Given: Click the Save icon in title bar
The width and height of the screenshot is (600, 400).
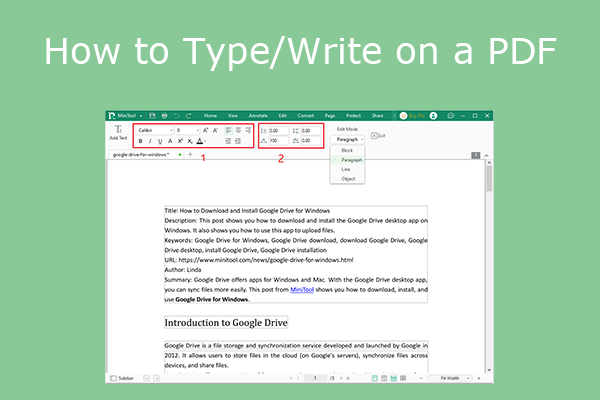Looking at the screenshot, I should point(152,116).
